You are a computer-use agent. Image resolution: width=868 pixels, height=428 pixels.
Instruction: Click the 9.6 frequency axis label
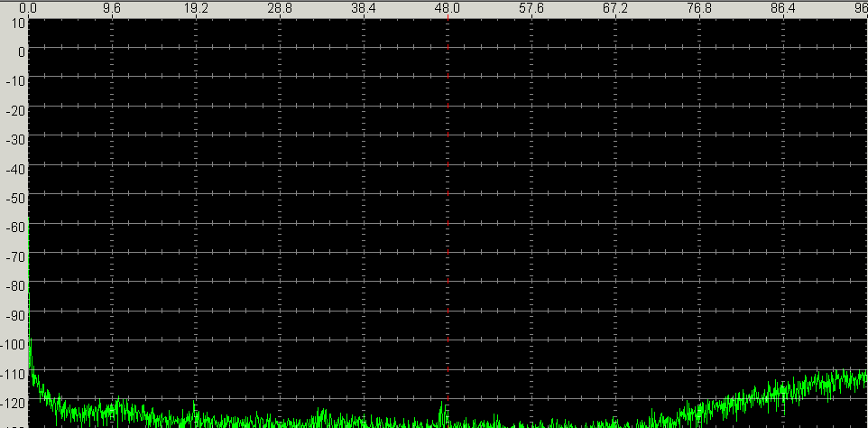112,9
